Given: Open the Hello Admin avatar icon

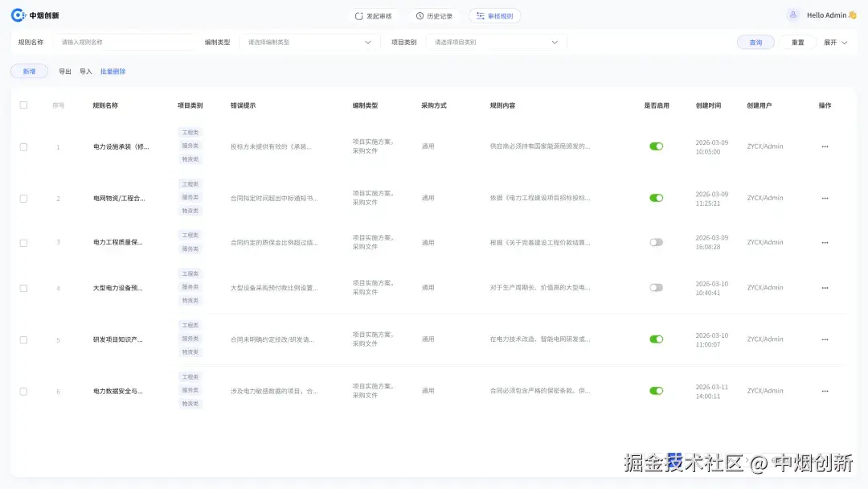Looking at the screenshot, I should click(x=792, y=14).
